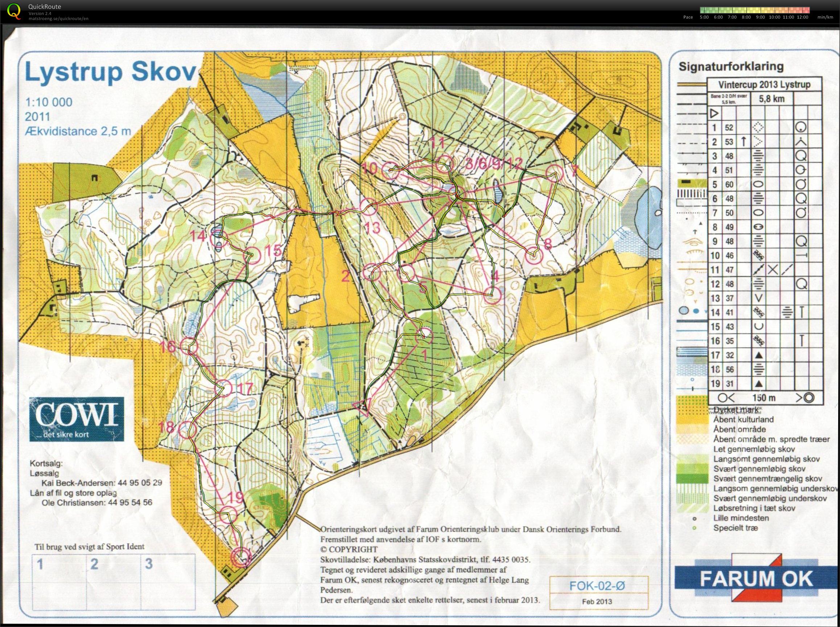Select control description row 5 code 60
The width and height of the screenshot is (840, 627).
[729, 184]
